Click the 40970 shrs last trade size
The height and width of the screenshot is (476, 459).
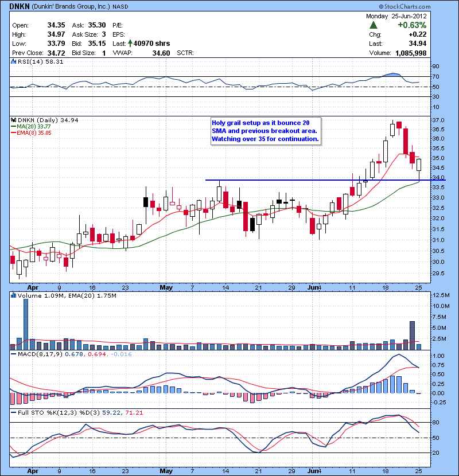151,44
